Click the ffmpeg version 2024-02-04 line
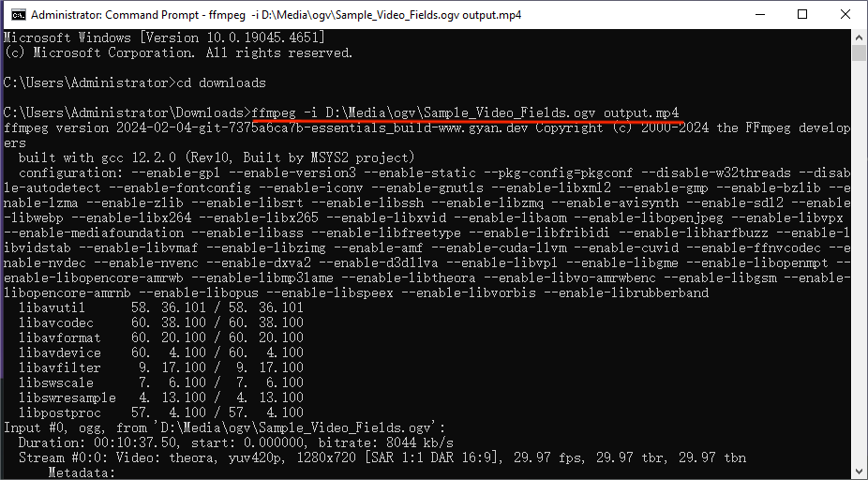The width and height of the screenshot is (868, 480). [427, 127]
